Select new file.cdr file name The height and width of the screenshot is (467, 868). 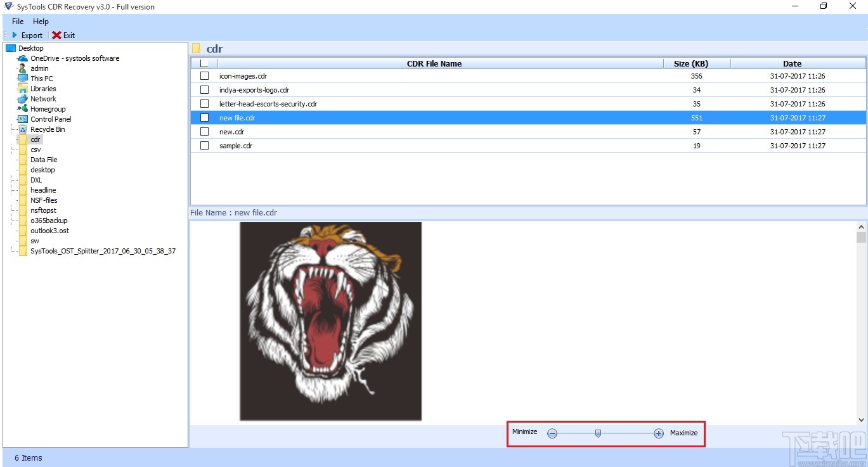[x=237, y=118]
